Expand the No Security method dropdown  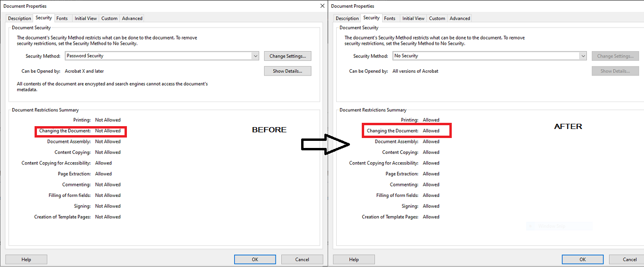[x=583, y=56]
